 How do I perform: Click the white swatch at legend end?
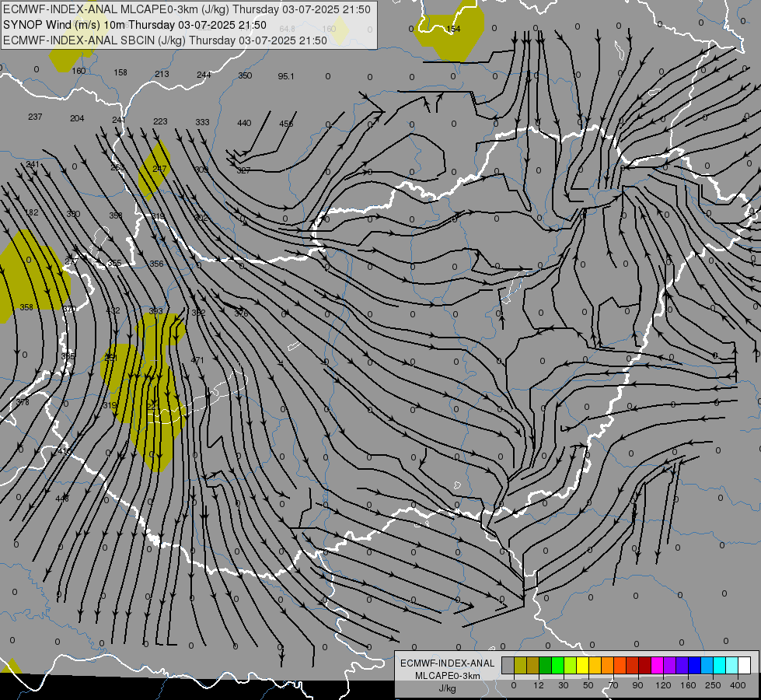[745, 665]
